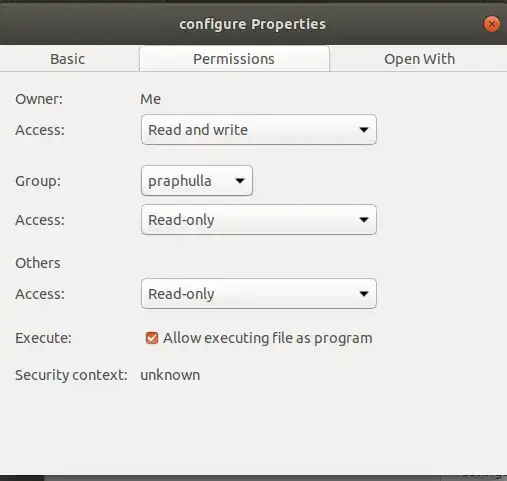Open the owner access 'Read and write' dropdown
Viewport: 507px width, 481px height.
259,130
